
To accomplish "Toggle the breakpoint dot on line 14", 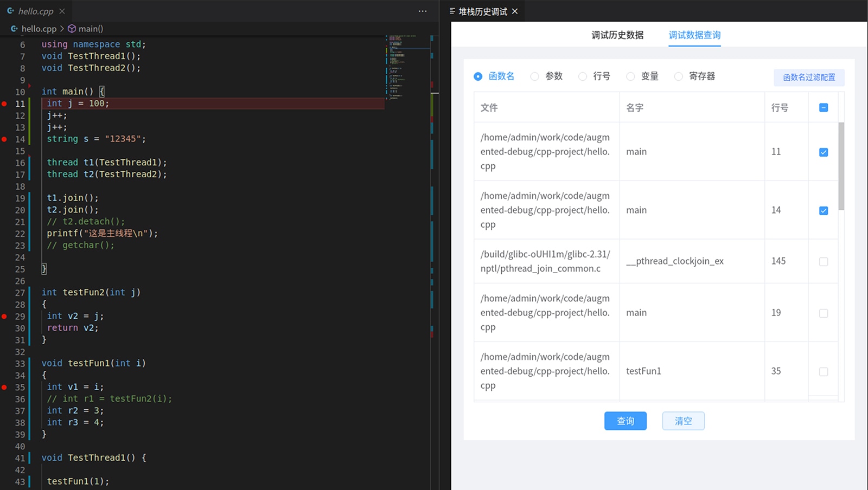I will (4, 139).
